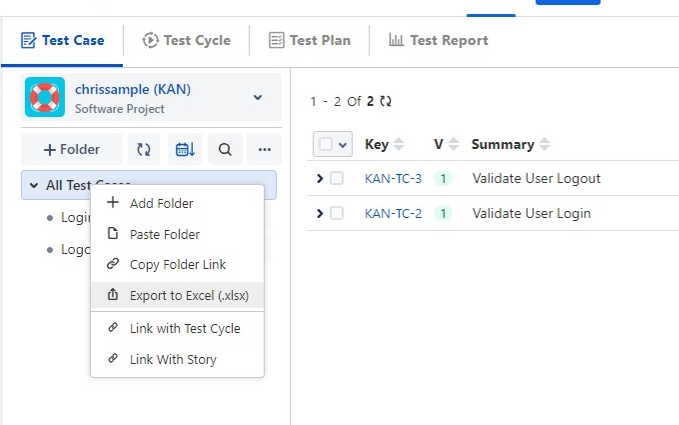Click the chrissample project lifebuoy avatar
Image resolution: width=679 pixels, height=425 pixels.
coord(45,97)
